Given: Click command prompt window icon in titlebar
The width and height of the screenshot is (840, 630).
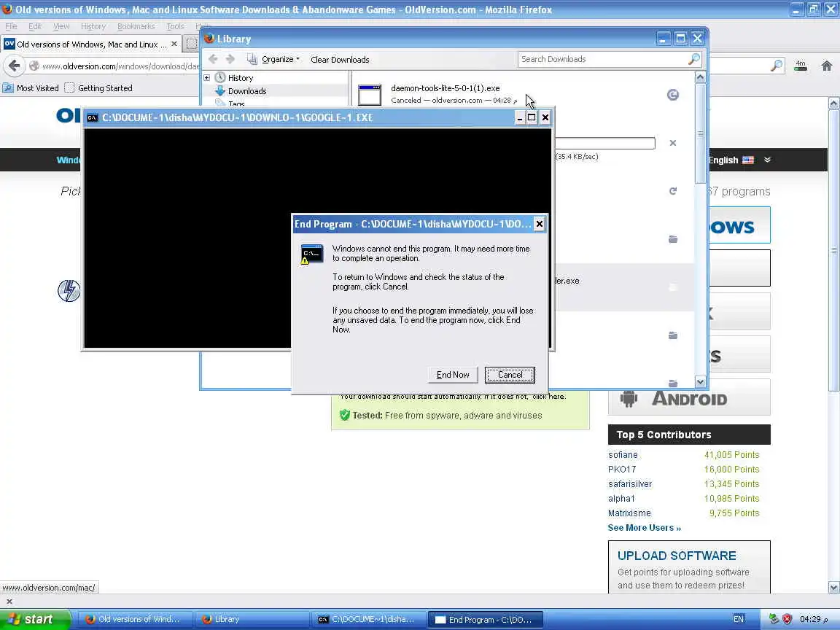Looking at the screenshot, I should click(x=93, y=118).
